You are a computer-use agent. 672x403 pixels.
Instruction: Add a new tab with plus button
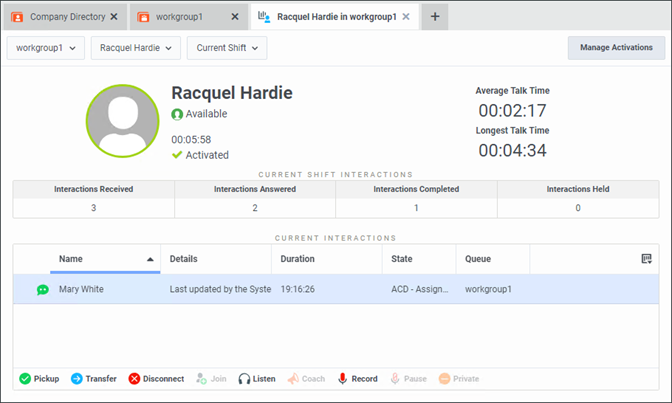(436, 17)
